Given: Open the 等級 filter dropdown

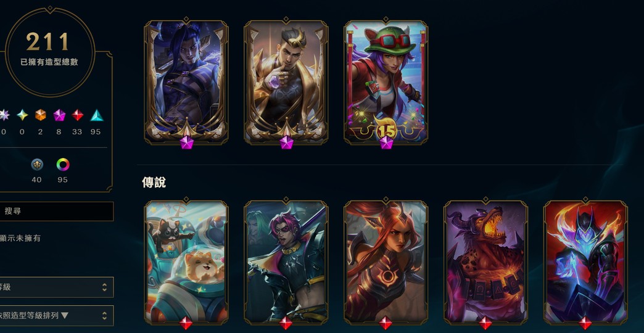Looking at the screenshot, I should coord(56,287).
